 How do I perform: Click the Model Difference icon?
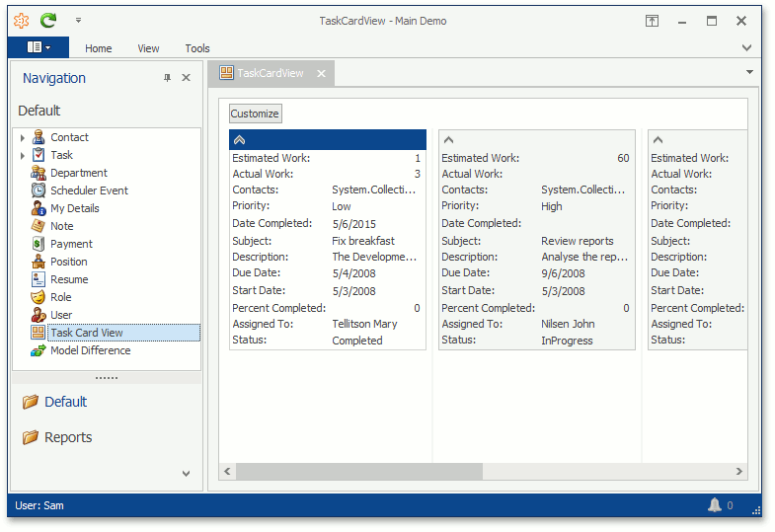pos(39,350)
